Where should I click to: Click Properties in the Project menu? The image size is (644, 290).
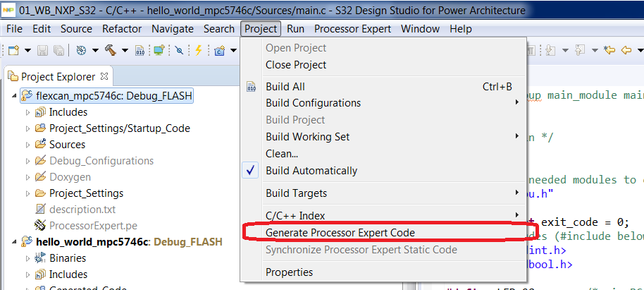[289, 272]
